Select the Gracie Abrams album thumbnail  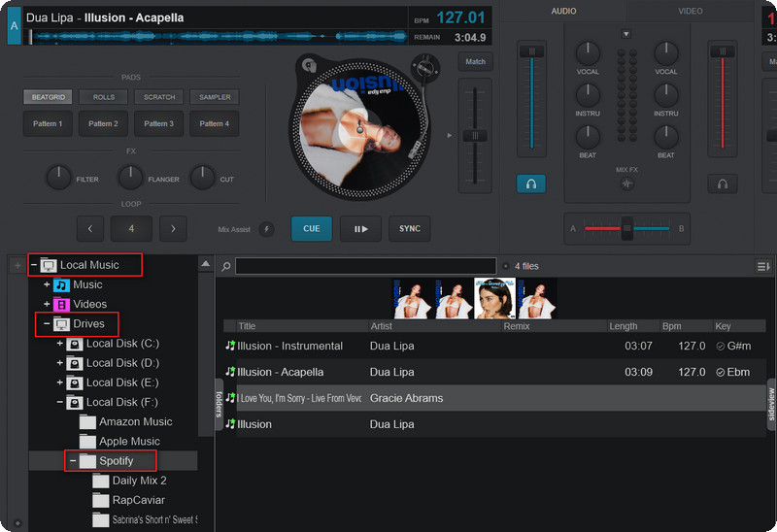[x=494, y=298]
